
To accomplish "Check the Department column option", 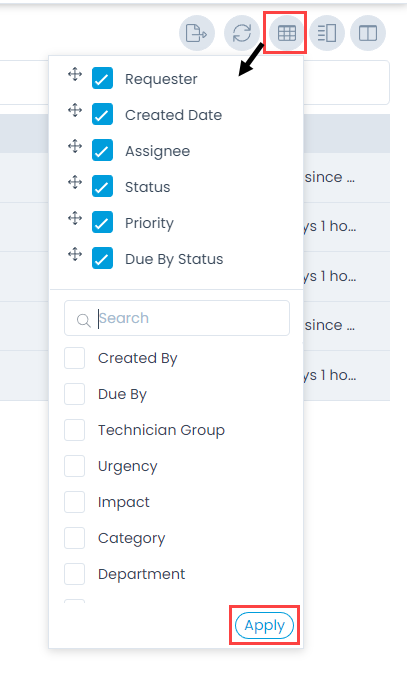I will [x=75, y=574].
